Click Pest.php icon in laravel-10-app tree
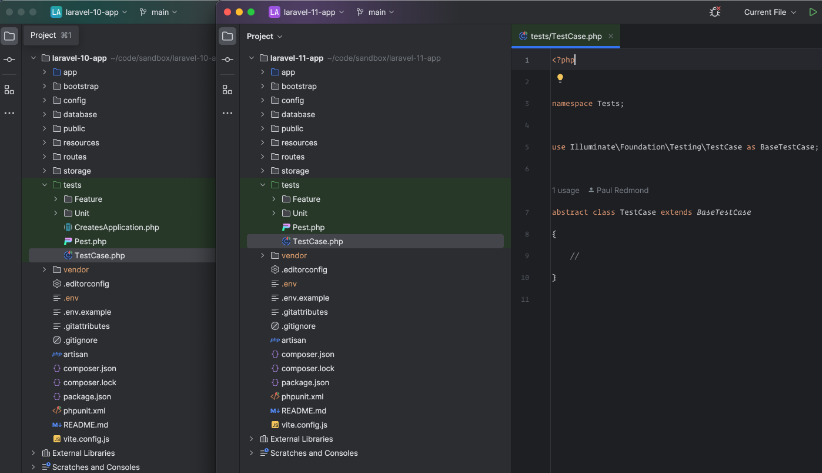The width and height of the screenshot is (822, 473). click(68, 241)
